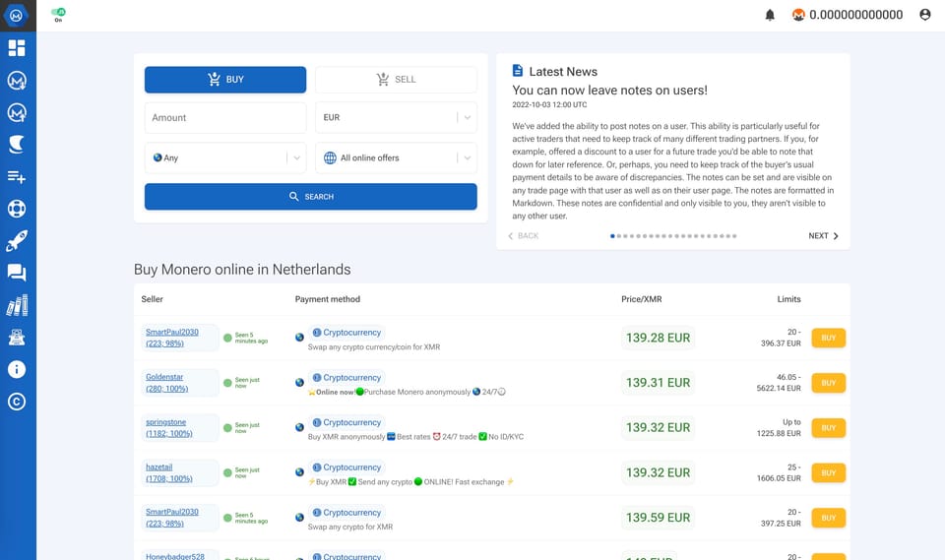
Task: Click BUY on springstone's offer
Action: (x=828, y=428)
